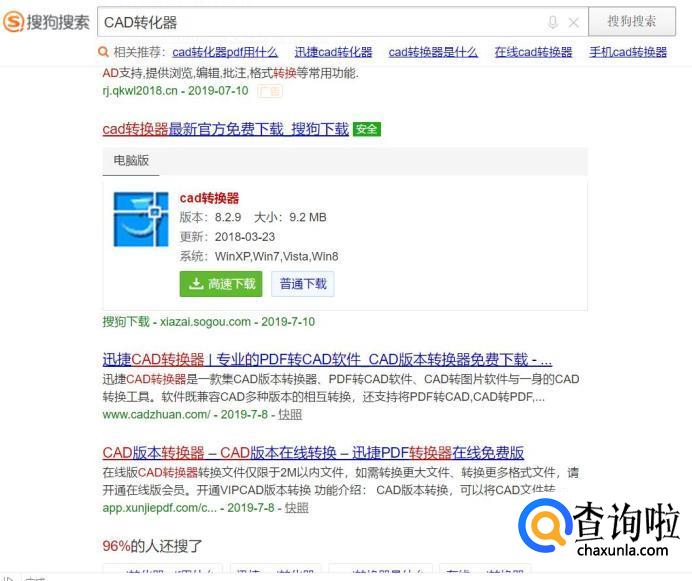Screen dimensions: 692x581
Task: Click the 96%的人还搜了 heading
Action: point(152,546)
